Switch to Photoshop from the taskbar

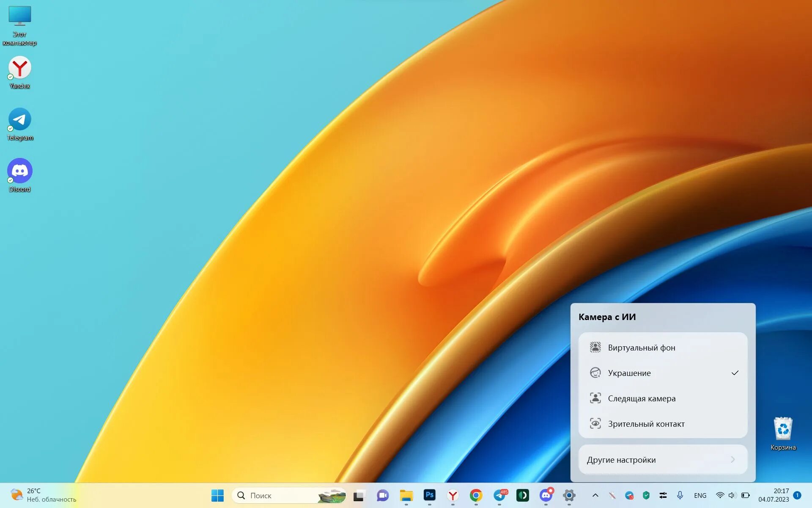(429, 495)
